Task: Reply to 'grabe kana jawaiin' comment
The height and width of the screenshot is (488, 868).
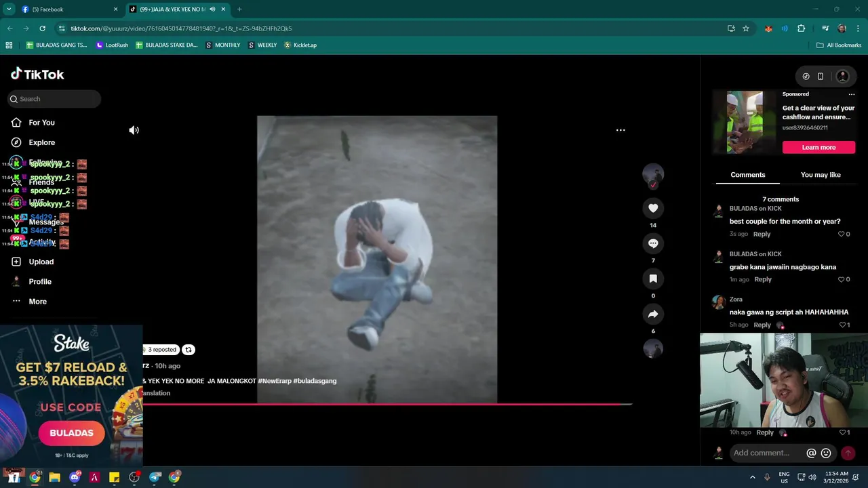Action: (763, 279)
